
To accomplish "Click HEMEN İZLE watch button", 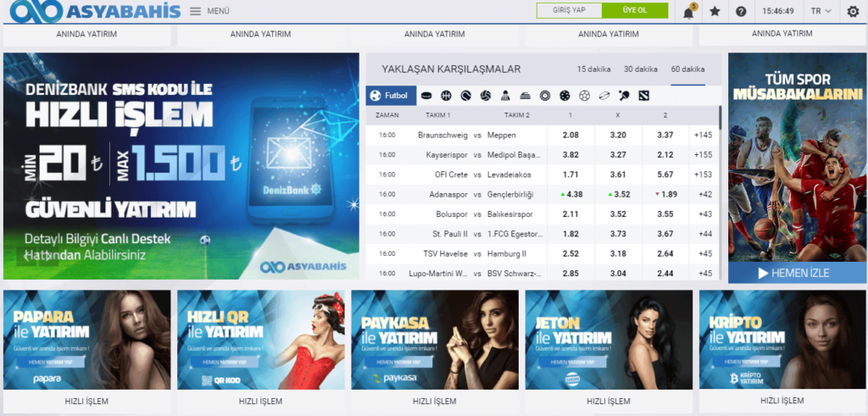I will click(x=797, y=273).
